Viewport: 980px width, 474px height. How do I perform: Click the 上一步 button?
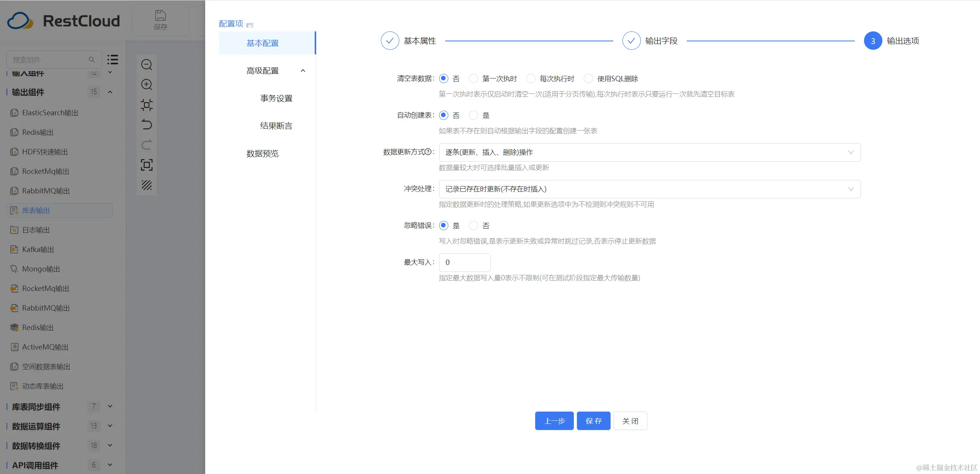pyautogui.click(x=554, y=421)
